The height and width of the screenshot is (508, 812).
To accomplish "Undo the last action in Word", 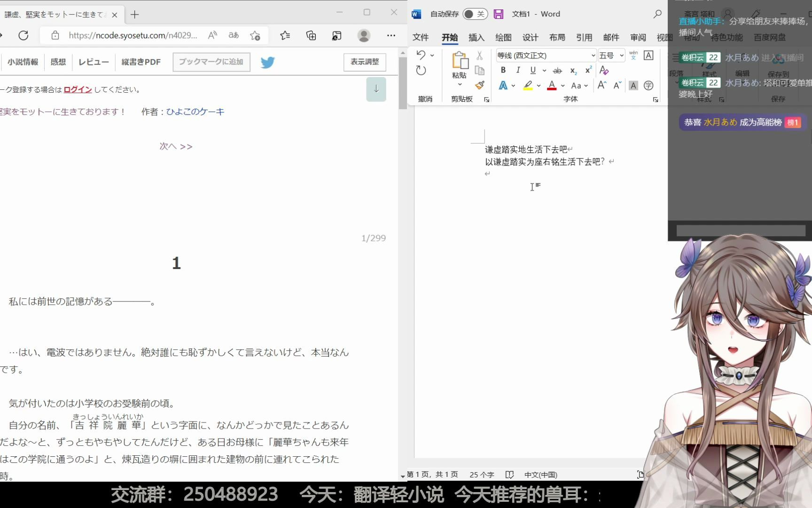I will 421,56.
